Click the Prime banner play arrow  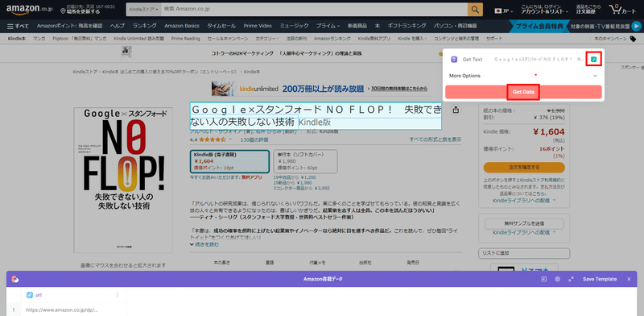pos(636,26)
